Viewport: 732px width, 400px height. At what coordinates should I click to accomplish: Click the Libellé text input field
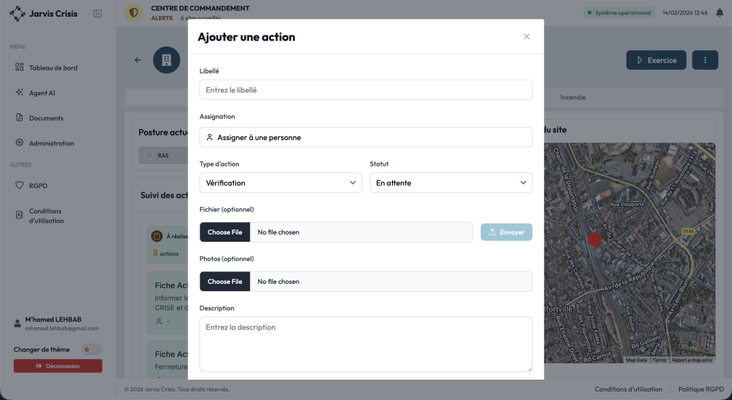click(x=366, y=90)
